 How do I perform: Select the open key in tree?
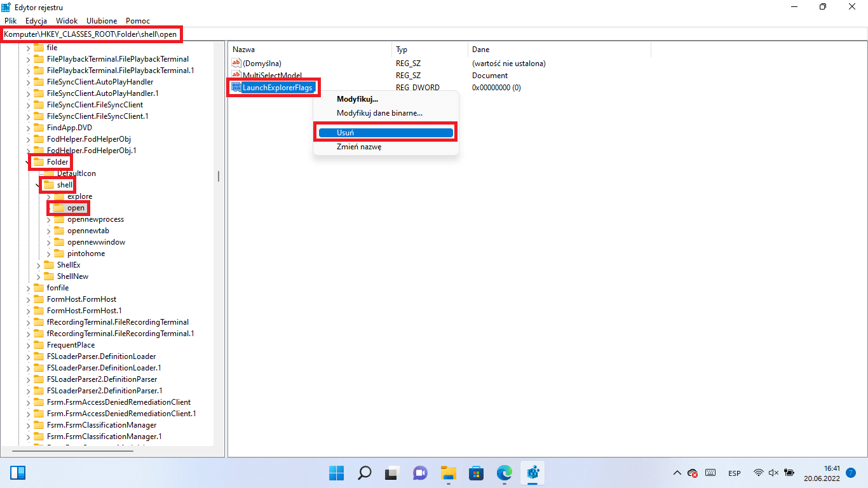pos(76,208)
